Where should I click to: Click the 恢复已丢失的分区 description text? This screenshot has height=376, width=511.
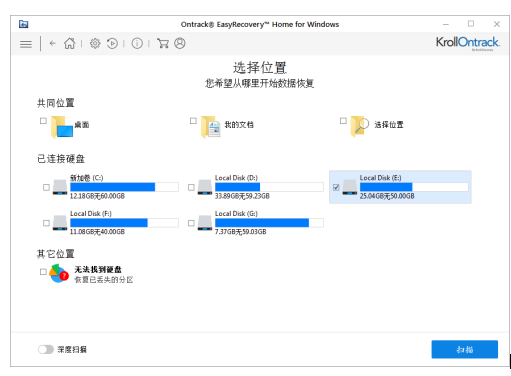tap(104, 280)
